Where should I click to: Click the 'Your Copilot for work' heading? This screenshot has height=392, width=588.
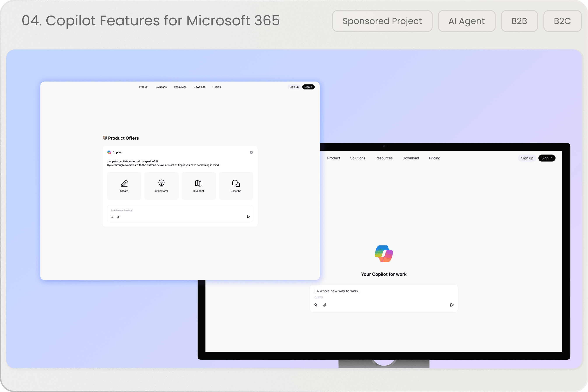(x=384, y=274)
